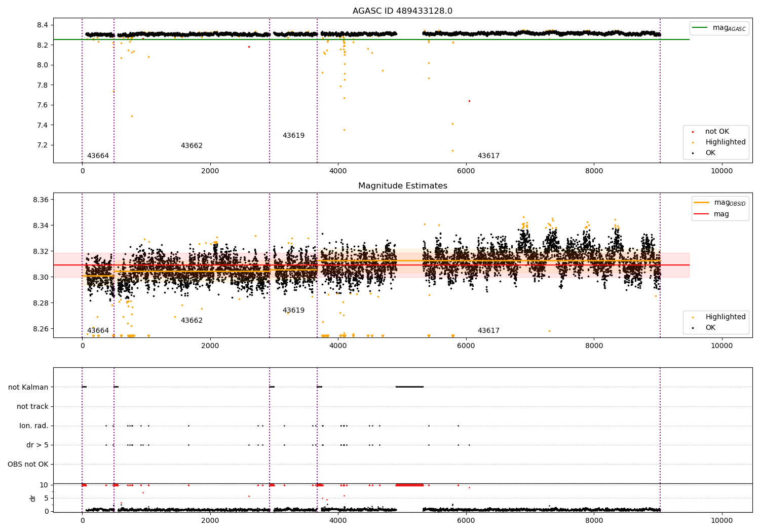Click the 8.34 tick on Magnitude Estimates axis
This screenshot has height=532, width=760.
[x=41, y=226]
